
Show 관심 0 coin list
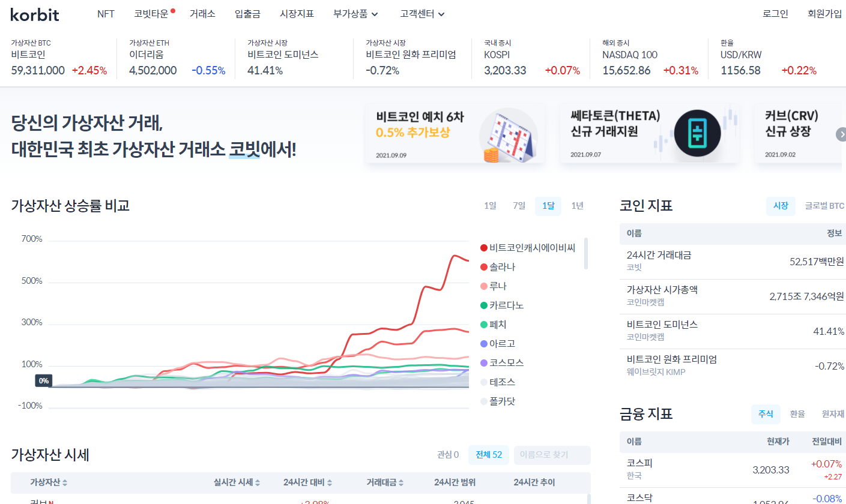point(448,455)
